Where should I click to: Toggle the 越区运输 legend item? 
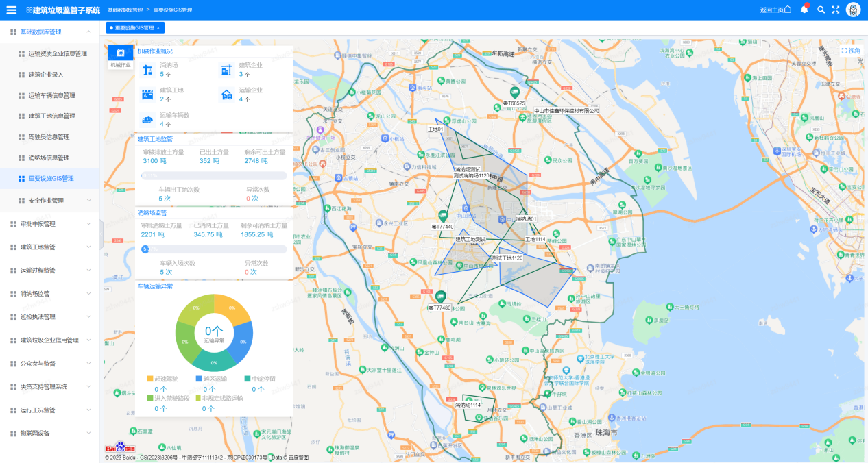pyautogui.click(x=211, y=379)
